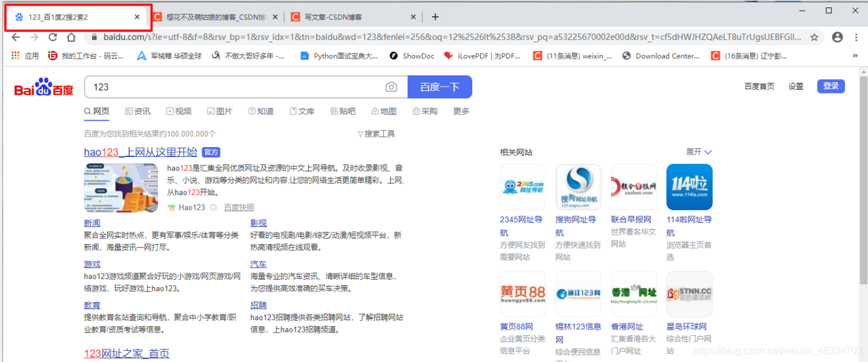Image resolution: width=868 pixels, height=362 pixels.
Task: Open the 更多 search categories menu
Action: [x=461, y=111]
